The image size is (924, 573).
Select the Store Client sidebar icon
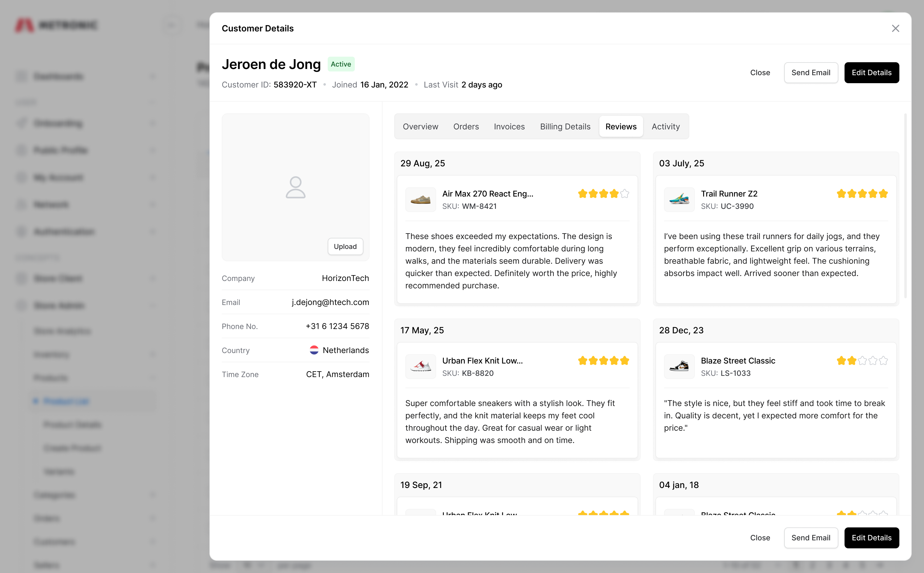21,278
